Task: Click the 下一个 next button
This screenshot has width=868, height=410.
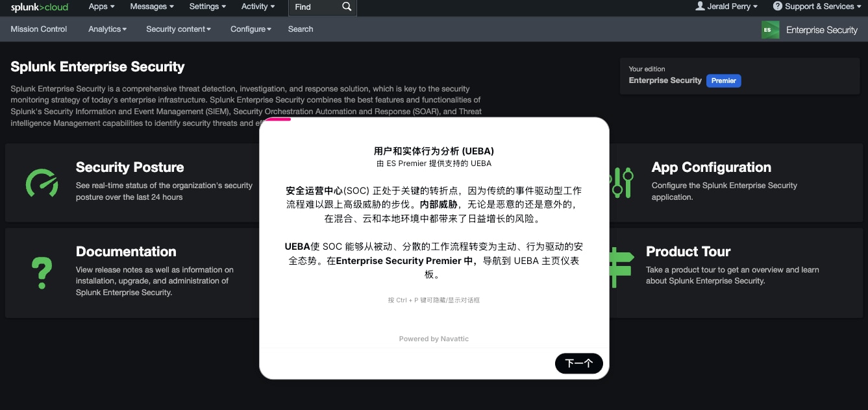Action: 579,363
